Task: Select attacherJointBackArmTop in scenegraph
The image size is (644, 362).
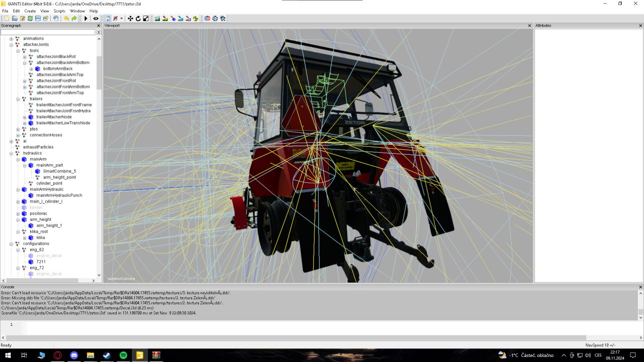Action: coord(60,75)
